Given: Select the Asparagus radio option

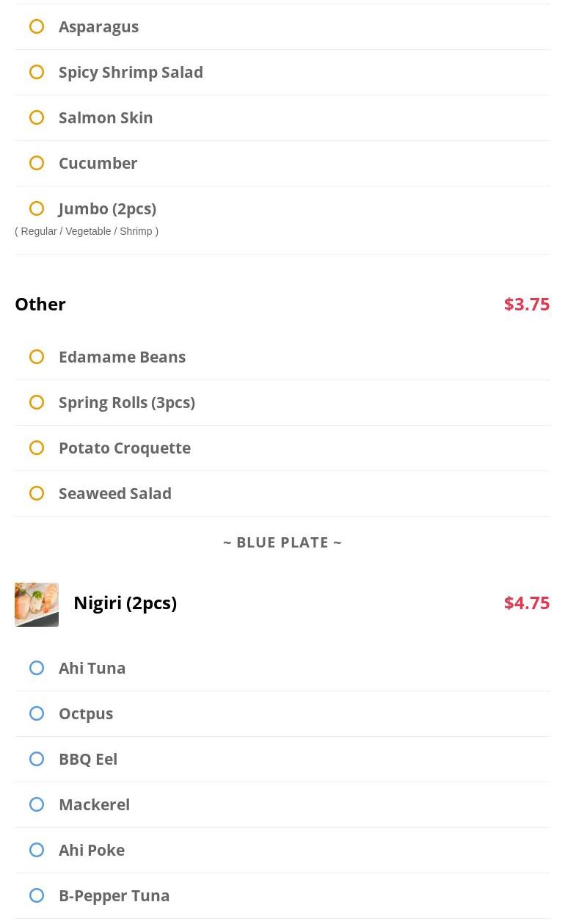Looking at the screenshot, I should click(37, 27).
